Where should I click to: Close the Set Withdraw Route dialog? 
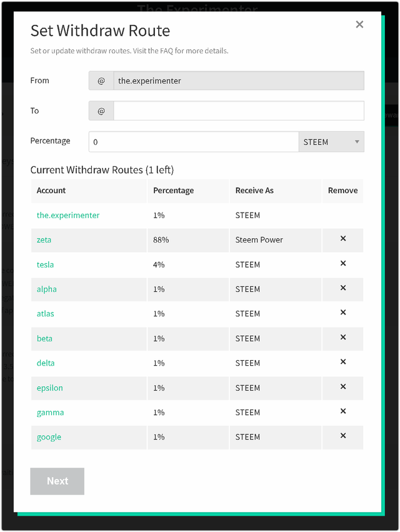coord(359,24)
